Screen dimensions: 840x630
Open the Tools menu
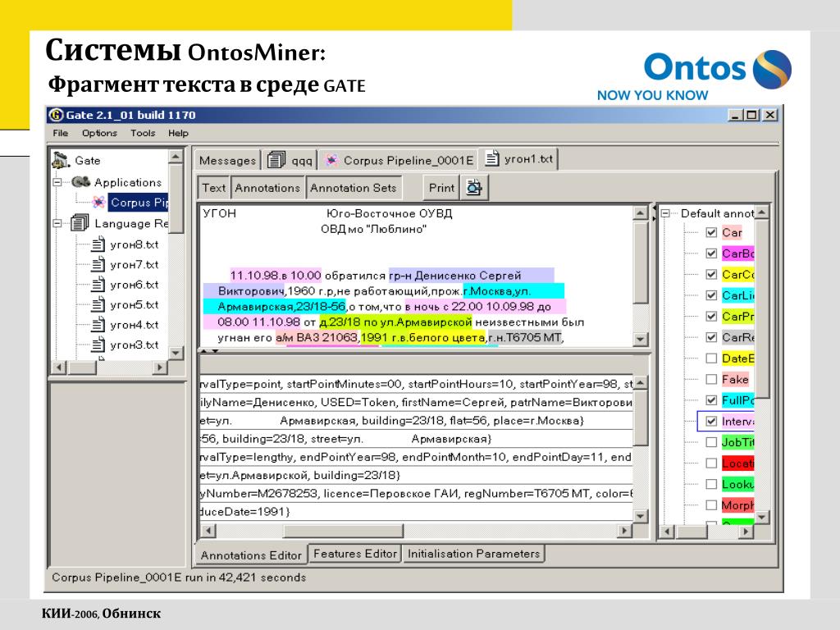(x=143, y=133)
